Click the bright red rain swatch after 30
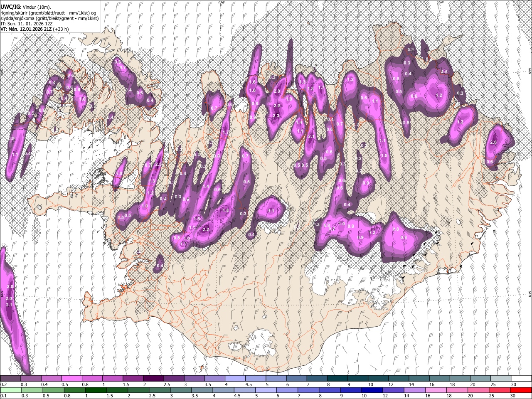This screenshot has width=532, height=399. (x=521, y=390)
